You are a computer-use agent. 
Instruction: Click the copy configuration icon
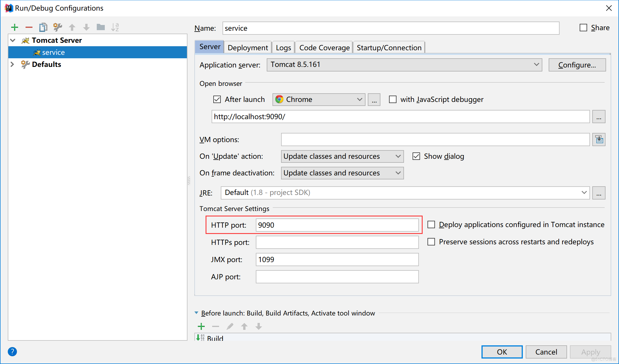(x=43, y=28)
